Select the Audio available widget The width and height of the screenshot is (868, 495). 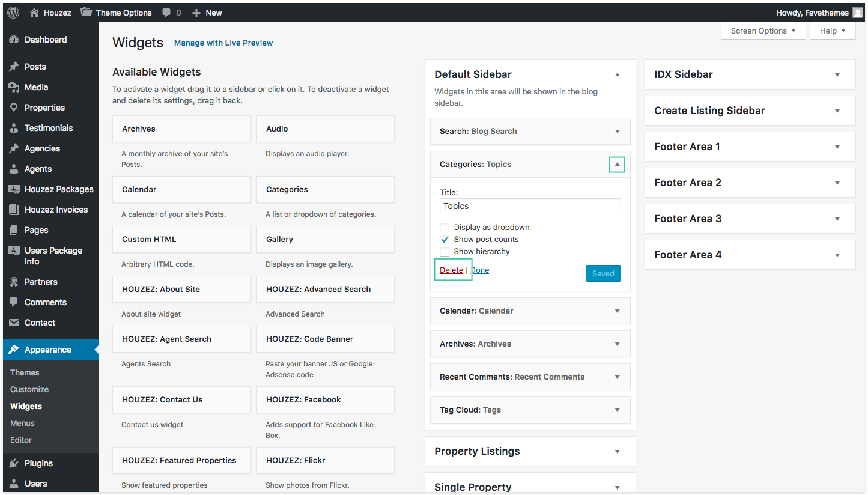[x=326, y=129]
